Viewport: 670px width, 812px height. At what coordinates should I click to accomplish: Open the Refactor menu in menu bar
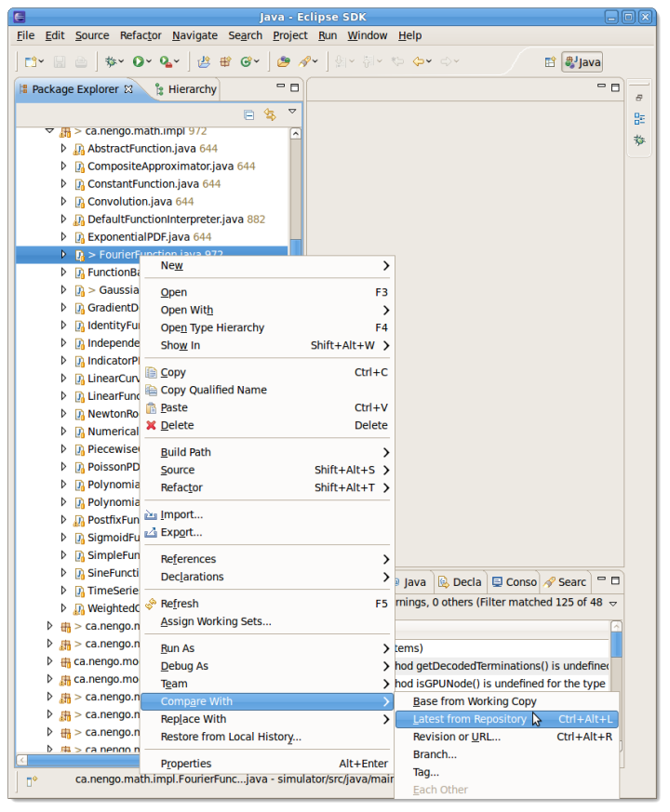tap(141, 35)
